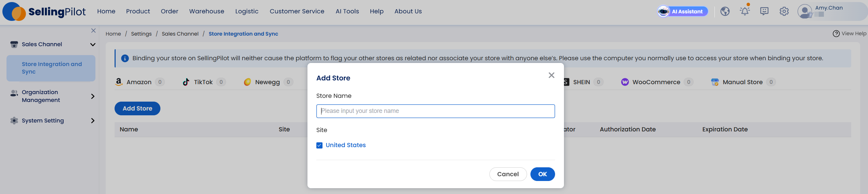Open the Logistic menu
The width and height of the screenshot is (868, 194).
(247, 11)
